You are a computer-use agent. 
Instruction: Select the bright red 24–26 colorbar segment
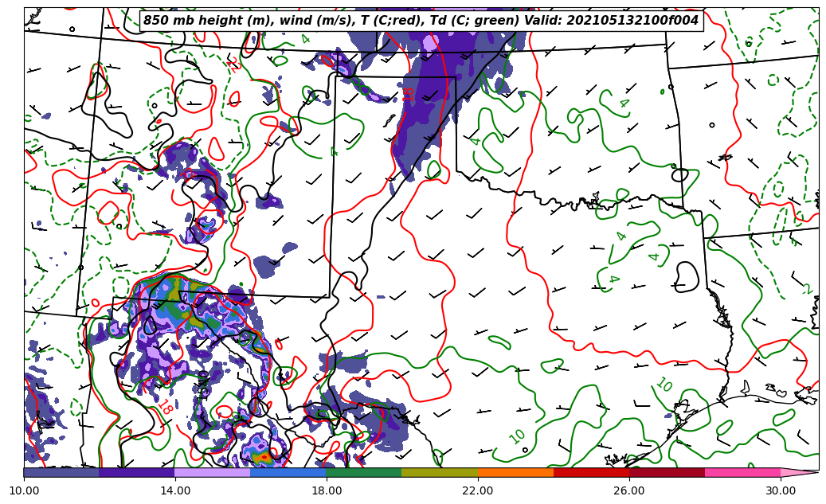[x=591, y=472]
